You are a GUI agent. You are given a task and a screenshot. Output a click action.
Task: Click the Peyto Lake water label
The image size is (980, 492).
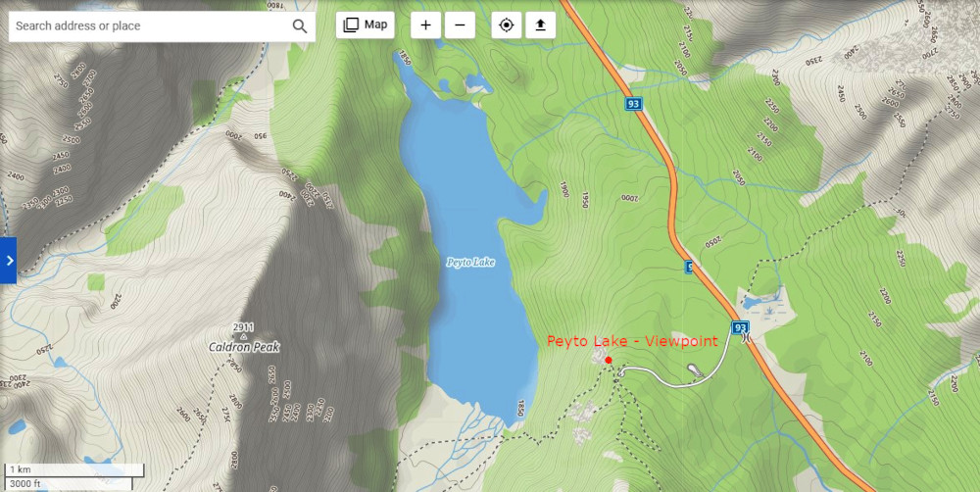pyautogui.click(x=470, y=263)
